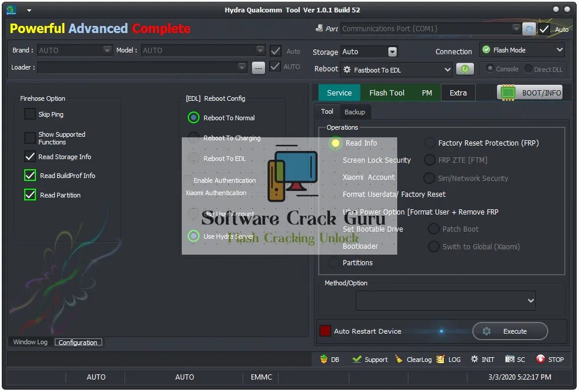Switch to the Service tab

coord(339,93)
